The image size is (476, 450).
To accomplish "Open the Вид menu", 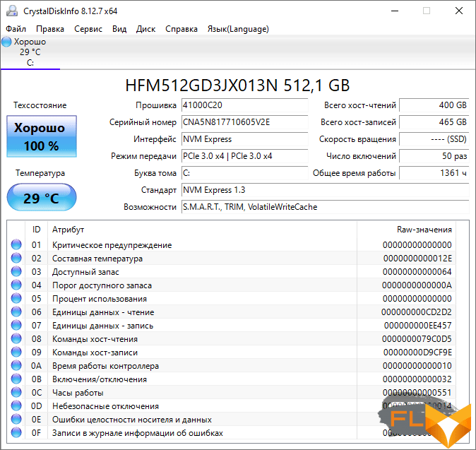I will point(119,29).
